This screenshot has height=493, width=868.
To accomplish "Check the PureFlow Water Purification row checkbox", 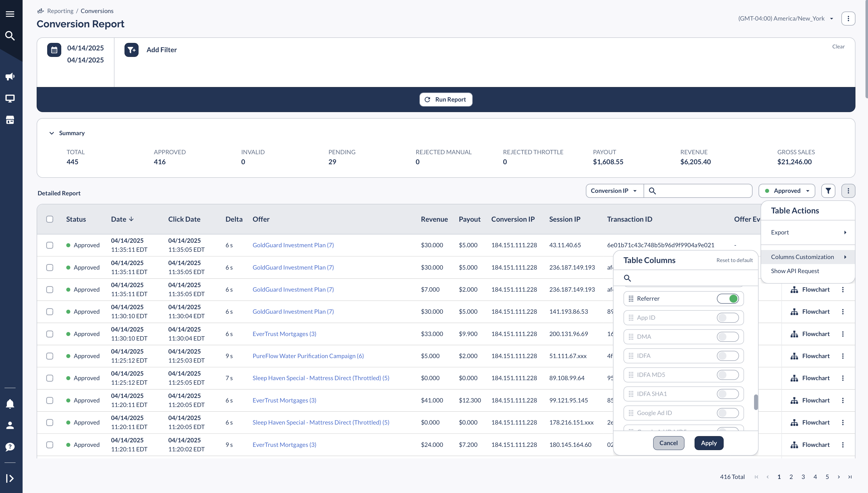I will [50, 356].
